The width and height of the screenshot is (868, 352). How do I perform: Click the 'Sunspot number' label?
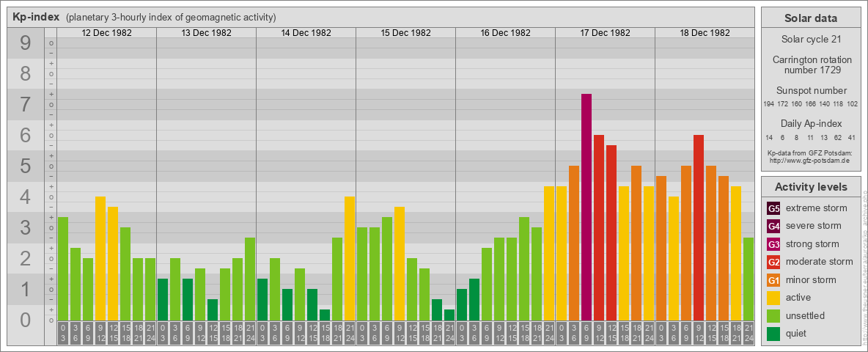[810, 91]
